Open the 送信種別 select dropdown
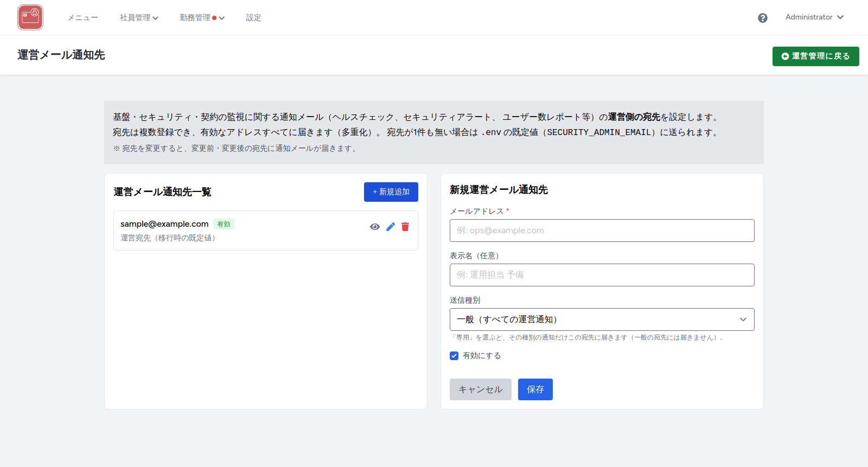868x467 pixels. point(602,319)
